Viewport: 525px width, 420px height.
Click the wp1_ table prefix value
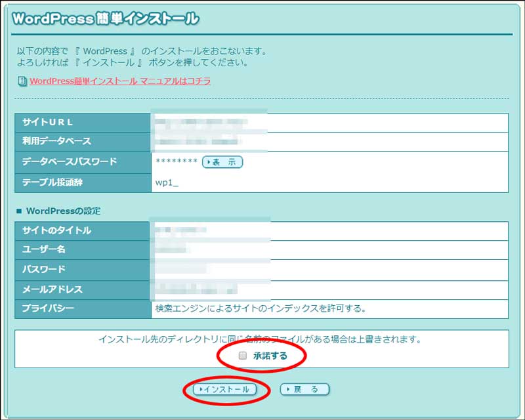tap(166, 182)
